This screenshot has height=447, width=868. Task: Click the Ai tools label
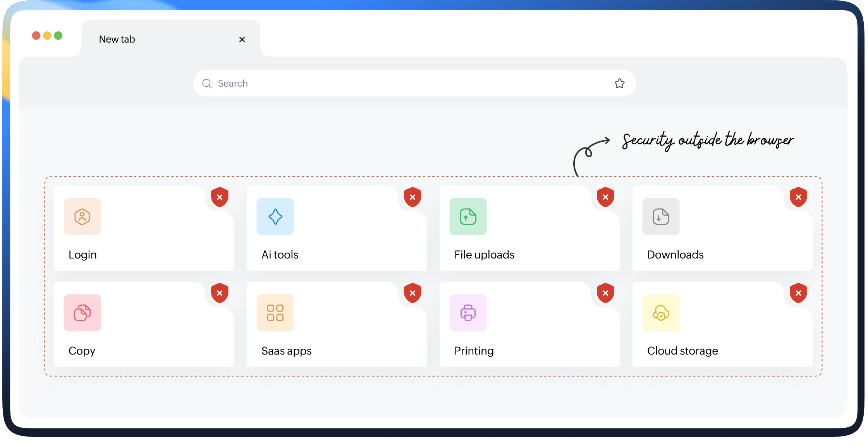tap(280, 255)
